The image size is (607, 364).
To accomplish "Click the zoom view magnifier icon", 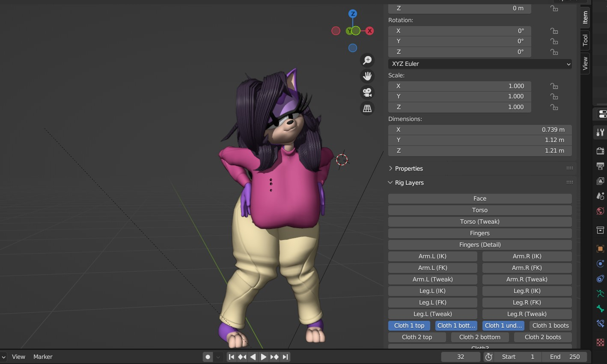I will click(x=367, y=60).
